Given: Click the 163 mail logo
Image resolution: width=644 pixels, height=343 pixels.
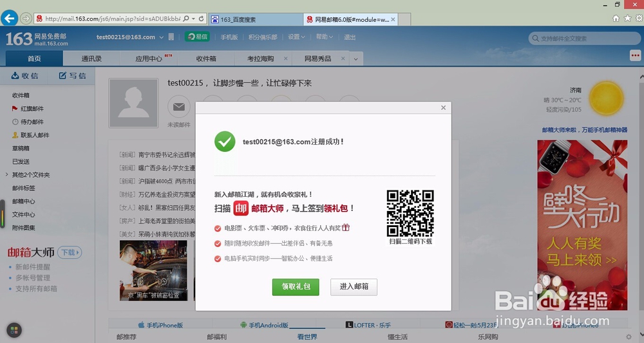Looking at the screenshot, I should [37, 39].
